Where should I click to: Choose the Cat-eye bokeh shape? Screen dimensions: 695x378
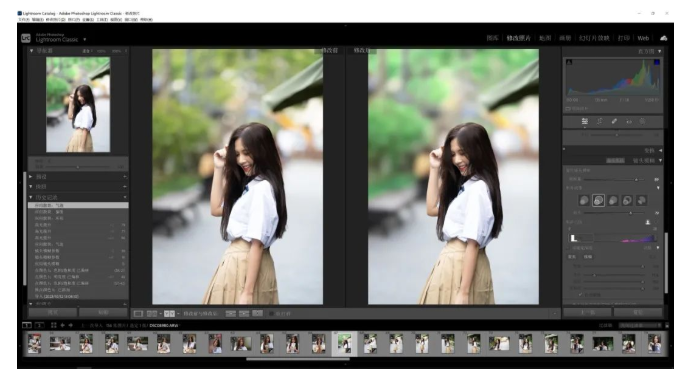click(x=641, y=201)
